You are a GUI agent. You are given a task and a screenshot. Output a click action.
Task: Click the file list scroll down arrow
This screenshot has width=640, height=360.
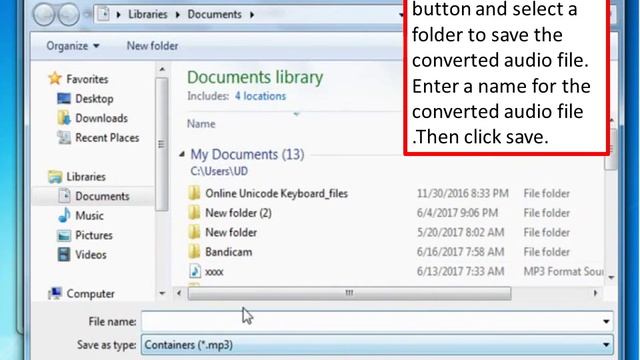pyautogui.click(x=611, y=278)
